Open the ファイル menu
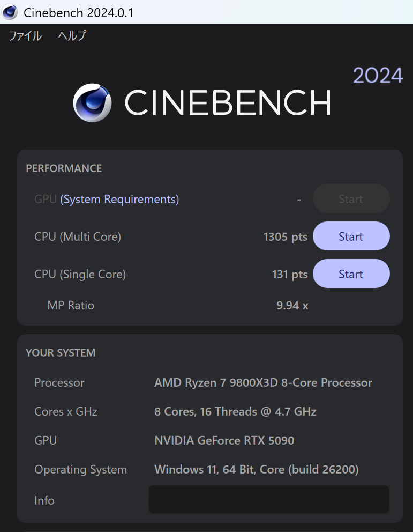This screenshot has height=532, width=413. [x=25, y=35]
